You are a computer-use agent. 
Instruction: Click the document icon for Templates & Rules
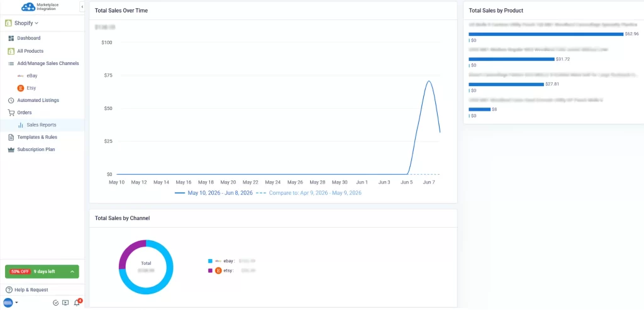point(11,137)
